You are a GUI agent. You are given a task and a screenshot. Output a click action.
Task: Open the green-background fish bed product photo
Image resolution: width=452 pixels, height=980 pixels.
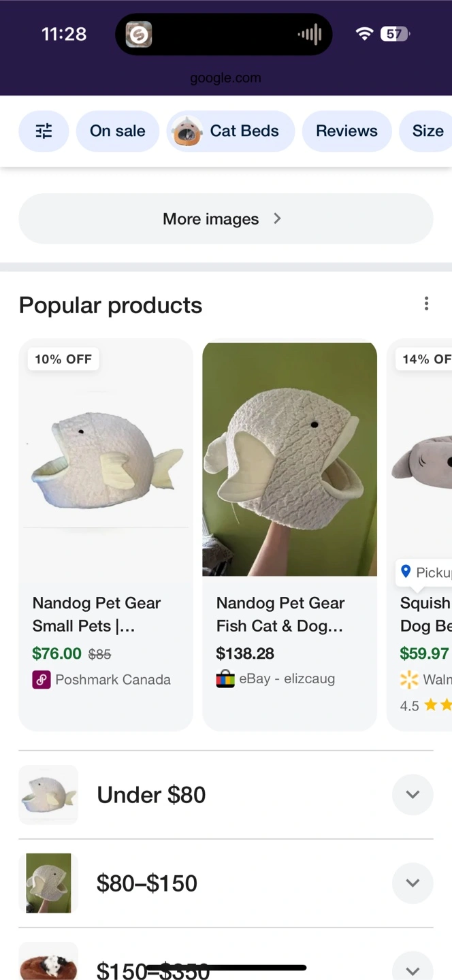289,459
